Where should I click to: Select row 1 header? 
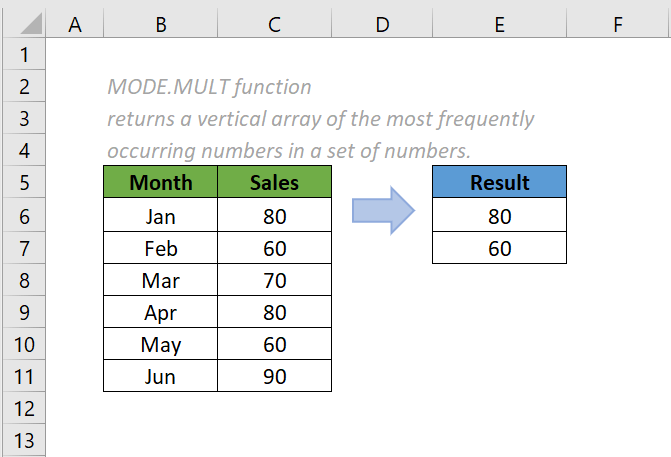click(23, 55)
